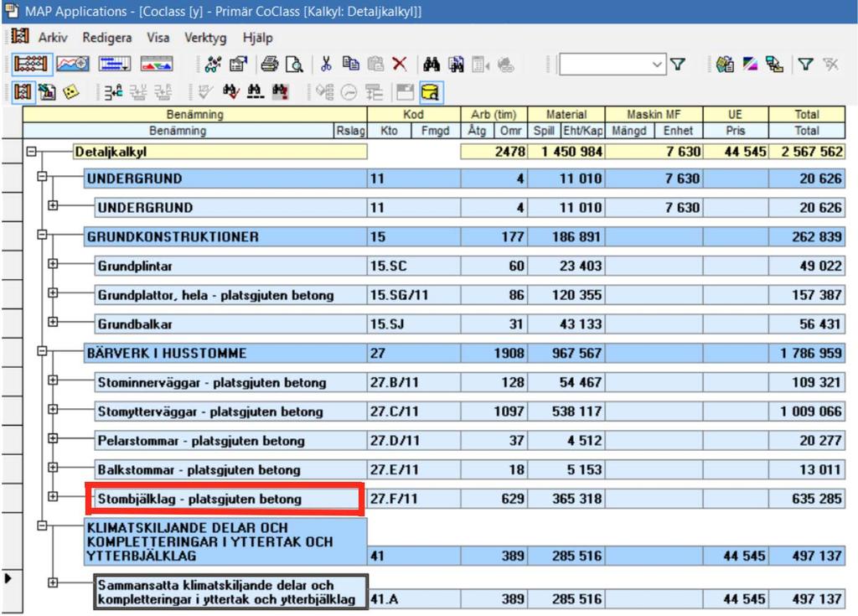This screenshot has width=858, height=616.
Task: Collapse the GRUNDKONSTRUKTIONER group
Action: tap(42, 235)
